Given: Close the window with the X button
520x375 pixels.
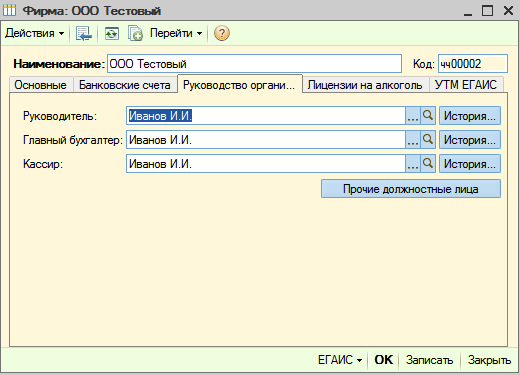Looking at the screenshot, I should point(508,10).
